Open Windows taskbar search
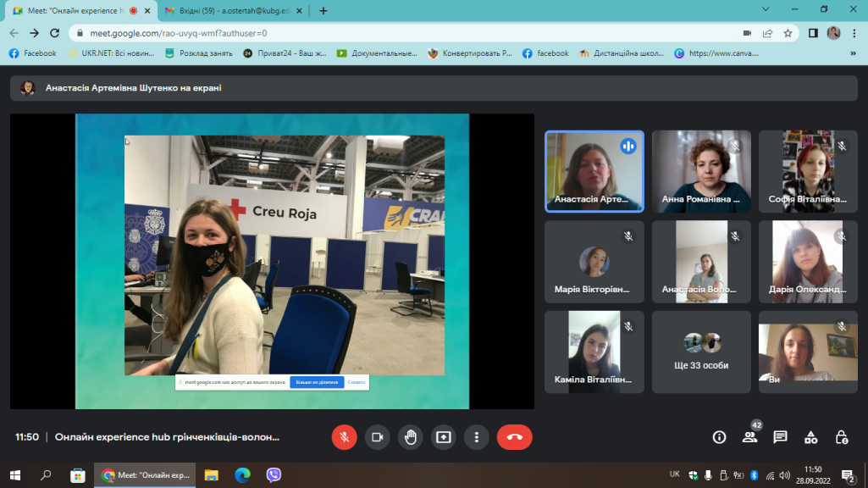Screen dimensions: 868x488 pos(46,475)
